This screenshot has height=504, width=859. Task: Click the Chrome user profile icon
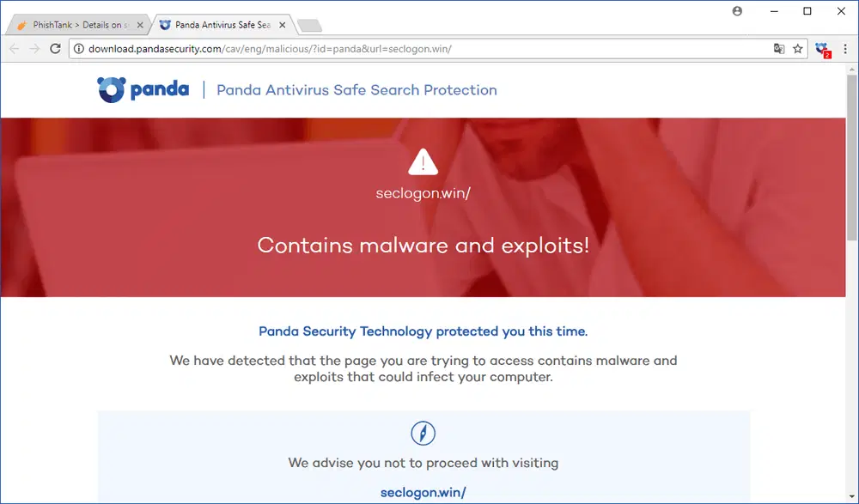click(737, 11)
